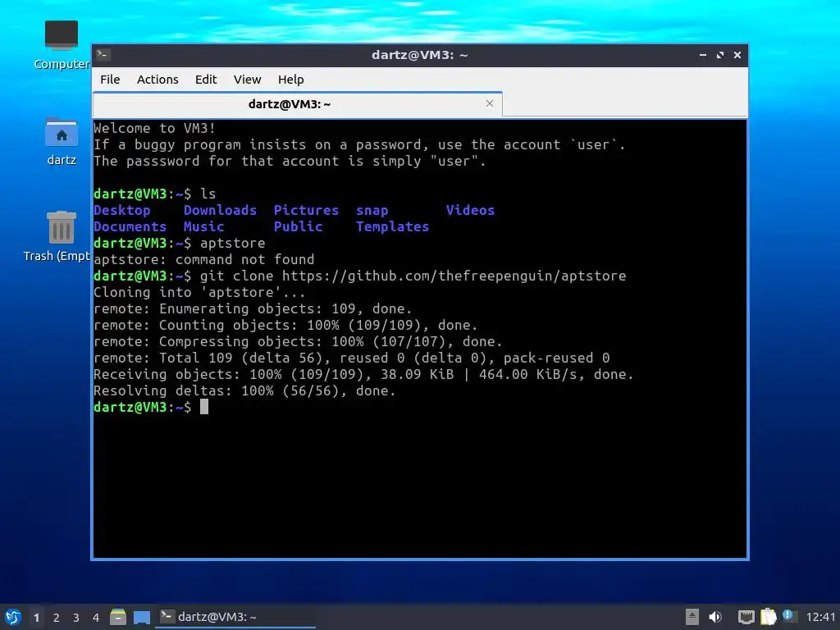Image resolution: width=840 pixels, height=630 pixels.
Task: Click the terminal icon in the title bar
Action: [103, 55]
